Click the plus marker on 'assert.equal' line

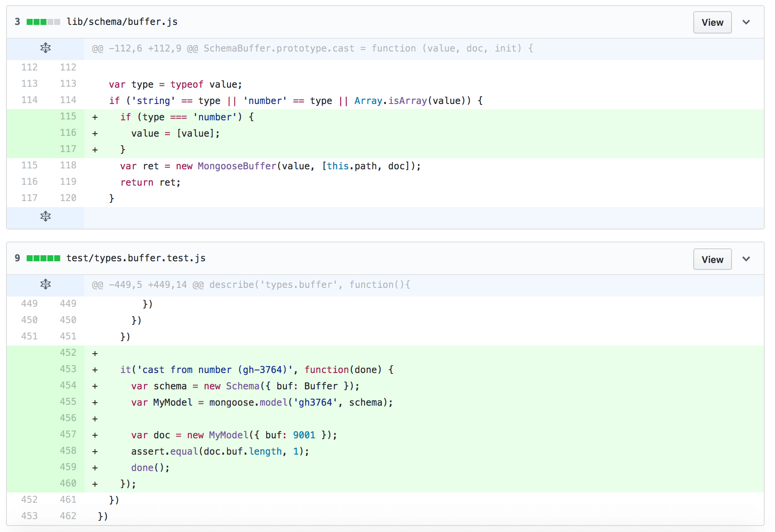pyautogui.click(x=95, y=452)
